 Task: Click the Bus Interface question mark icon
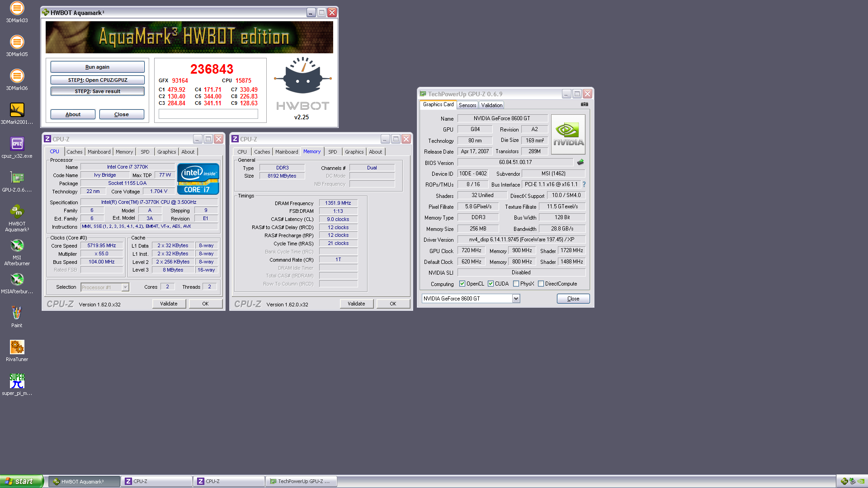point(584,184)
